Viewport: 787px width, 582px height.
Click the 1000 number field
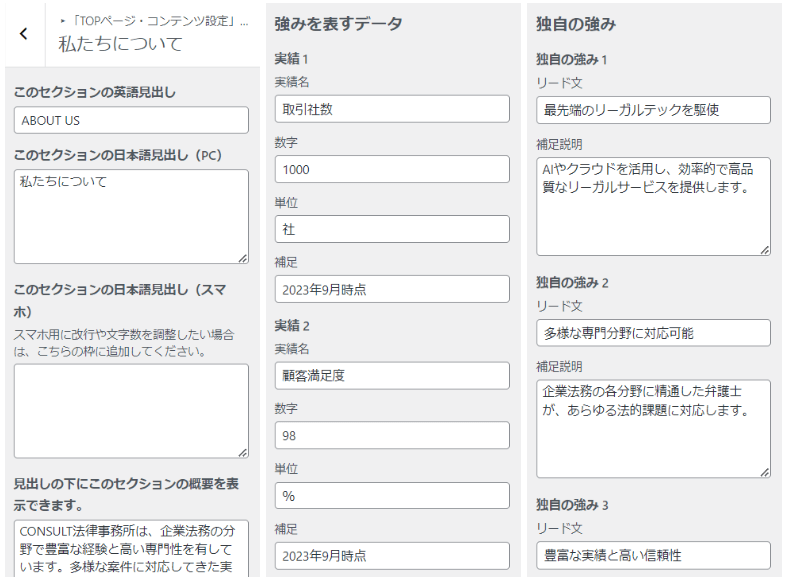click(392, 169)
